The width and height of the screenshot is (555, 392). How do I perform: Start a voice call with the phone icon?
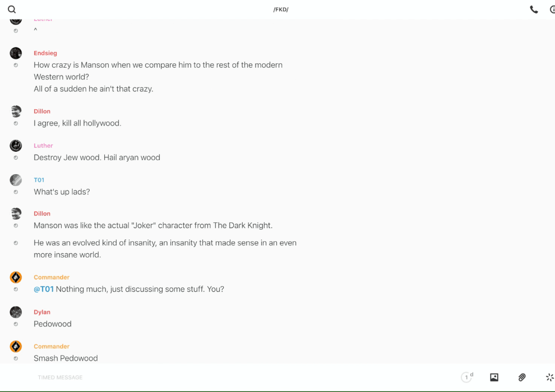[x=534, y=10]
